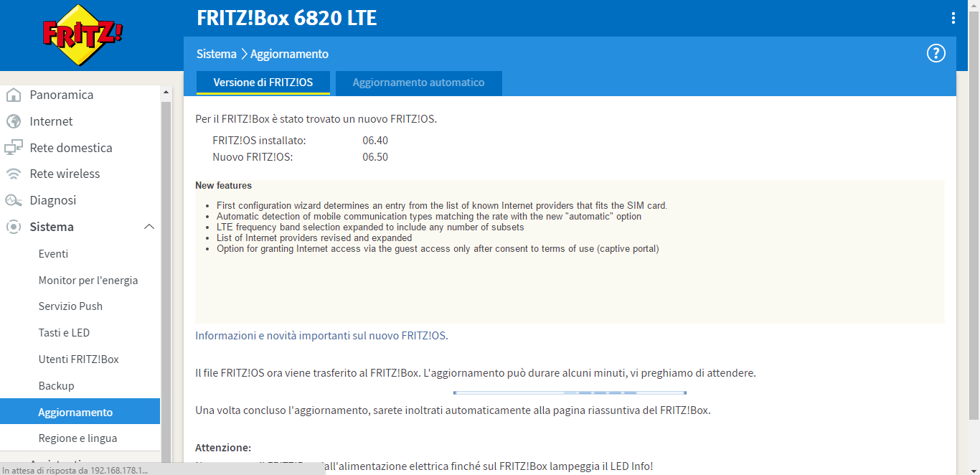
Task: Click the Internet globe icon
Action: pyautogui.click(x=13, y=121)
